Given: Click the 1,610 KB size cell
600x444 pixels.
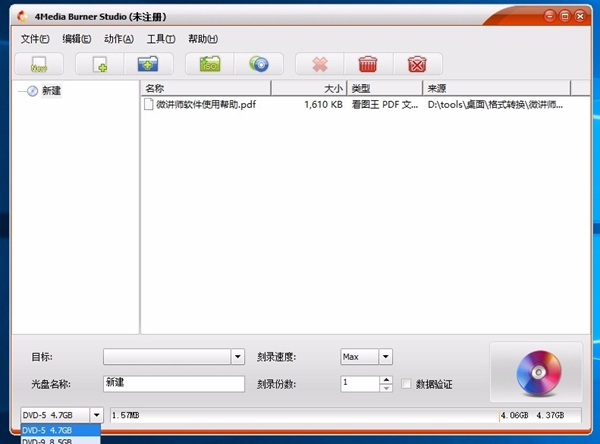Looking at the screenshot, I should click(323, 104).
